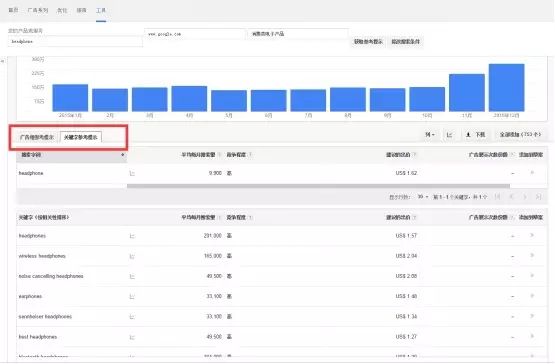Go to previous page pagination arrow
555x364 pixels.
point(511,197)
